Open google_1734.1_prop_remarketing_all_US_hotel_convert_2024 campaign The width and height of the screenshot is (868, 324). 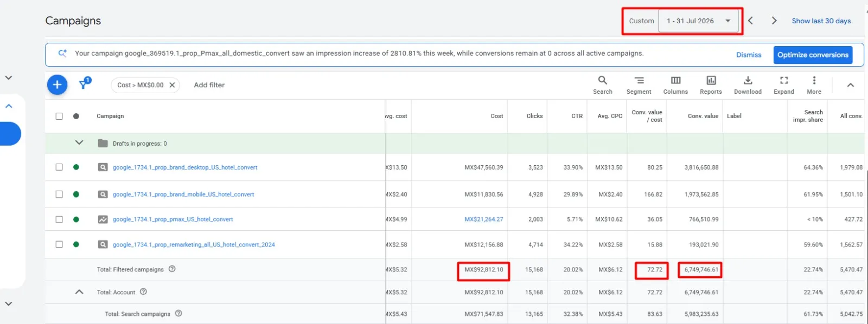click(194, 245)
